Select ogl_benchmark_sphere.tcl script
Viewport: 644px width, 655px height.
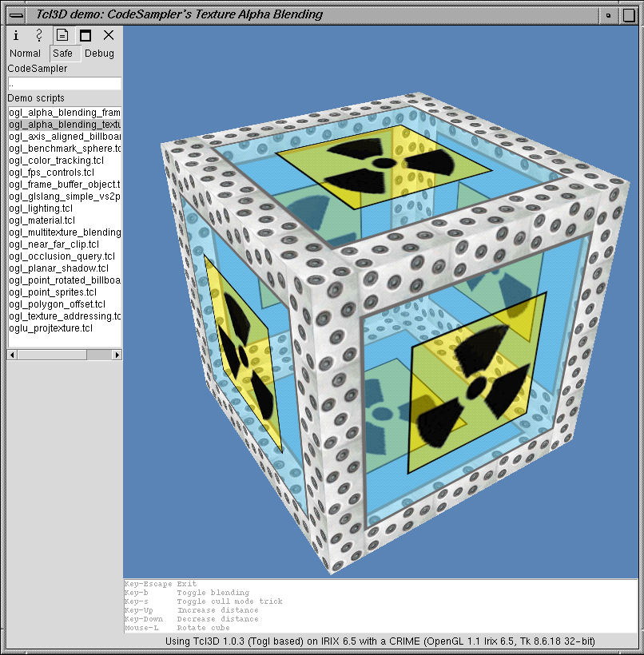(x=65, y=149)
